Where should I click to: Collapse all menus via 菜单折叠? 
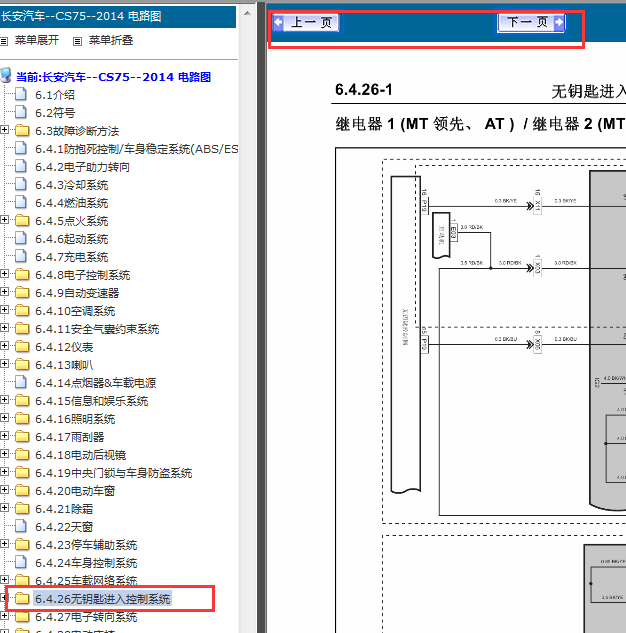click(x=111, y=40)
